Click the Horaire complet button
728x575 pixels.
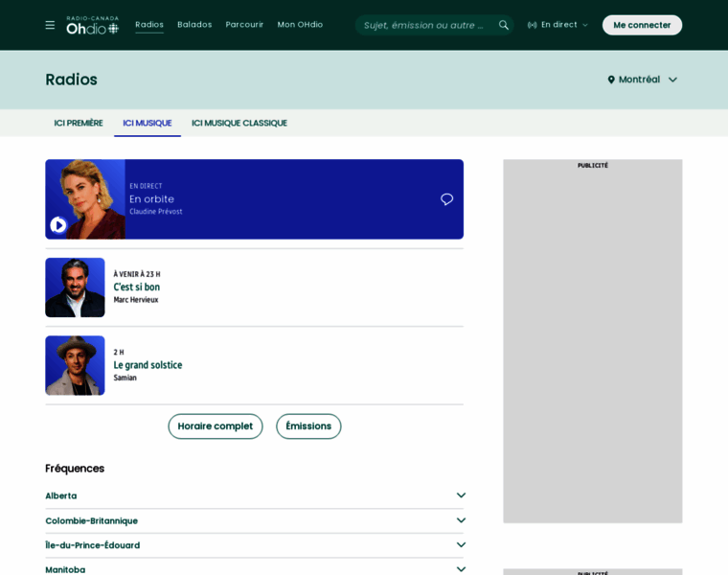(216, 425)
